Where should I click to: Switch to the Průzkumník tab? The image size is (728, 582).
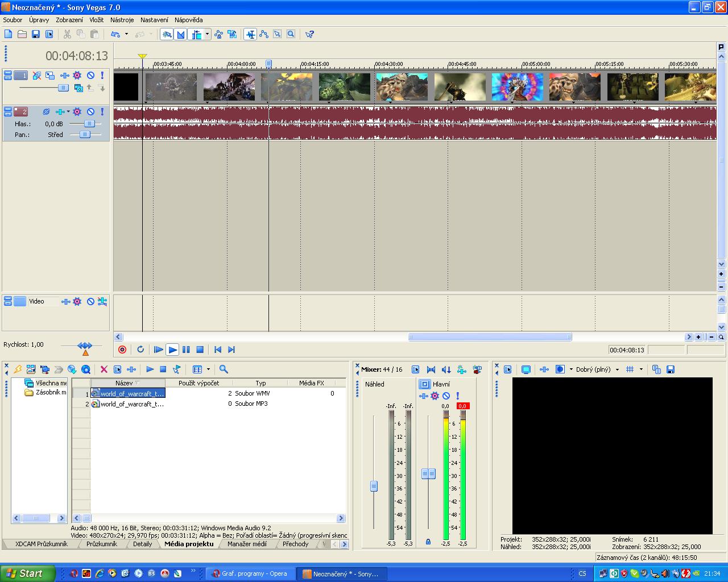click(x=101, y=544)
